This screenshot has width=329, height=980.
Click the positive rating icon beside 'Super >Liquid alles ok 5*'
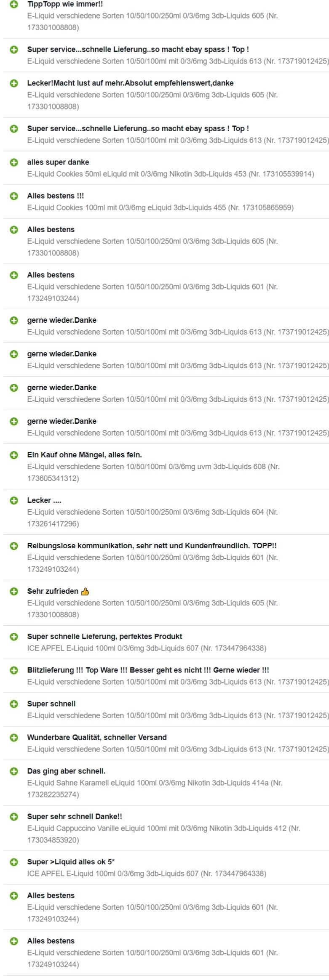coord(14,862)
